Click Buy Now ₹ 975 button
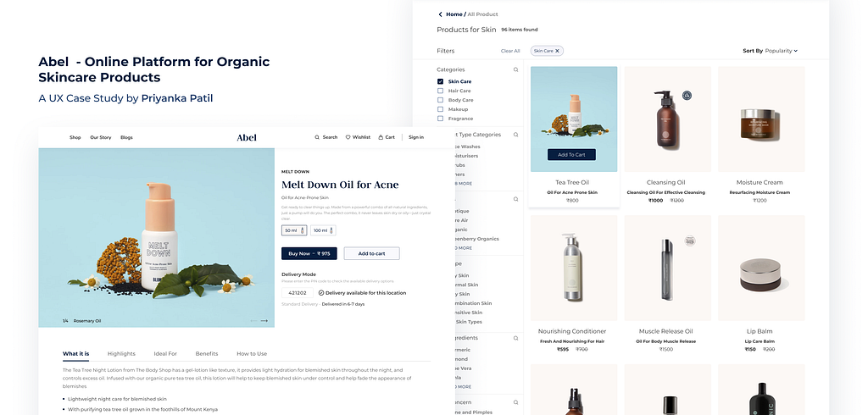 point(309,253)
